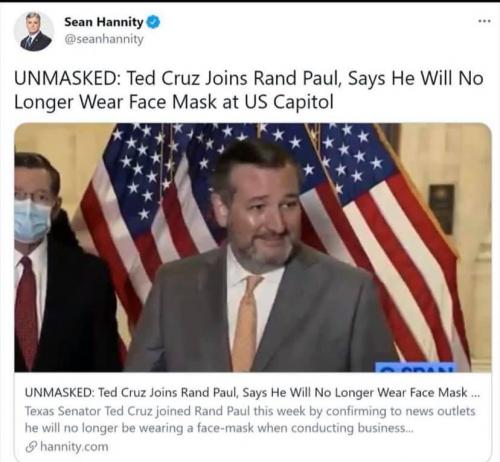Click the tweet headline starting with UNMASKED

(x=249, y=90)
